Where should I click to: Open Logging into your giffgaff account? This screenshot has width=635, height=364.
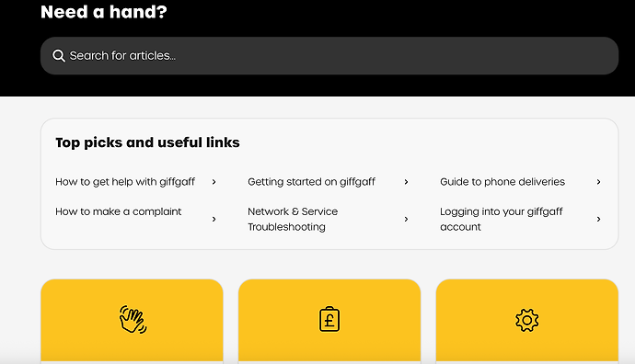pos(502,219)
